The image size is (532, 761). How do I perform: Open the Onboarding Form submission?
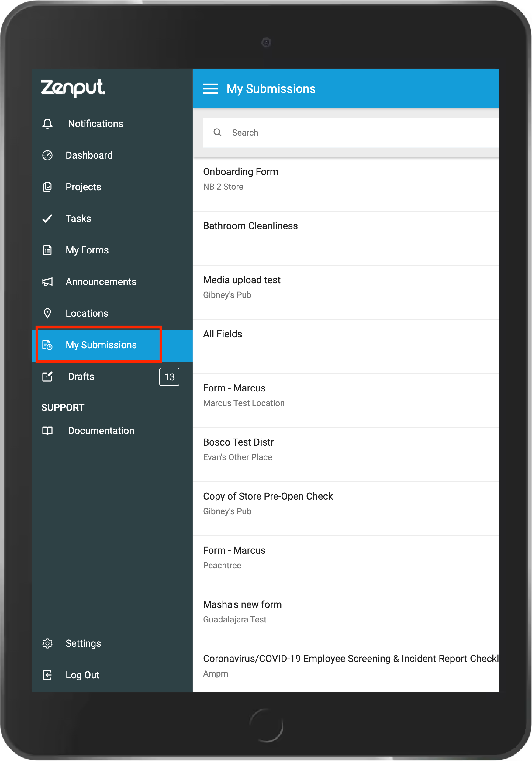[240, 172]
